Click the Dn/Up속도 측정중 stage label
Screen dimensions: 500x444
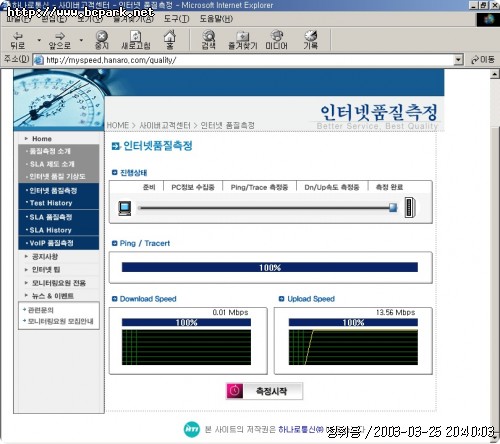[332, 187]
